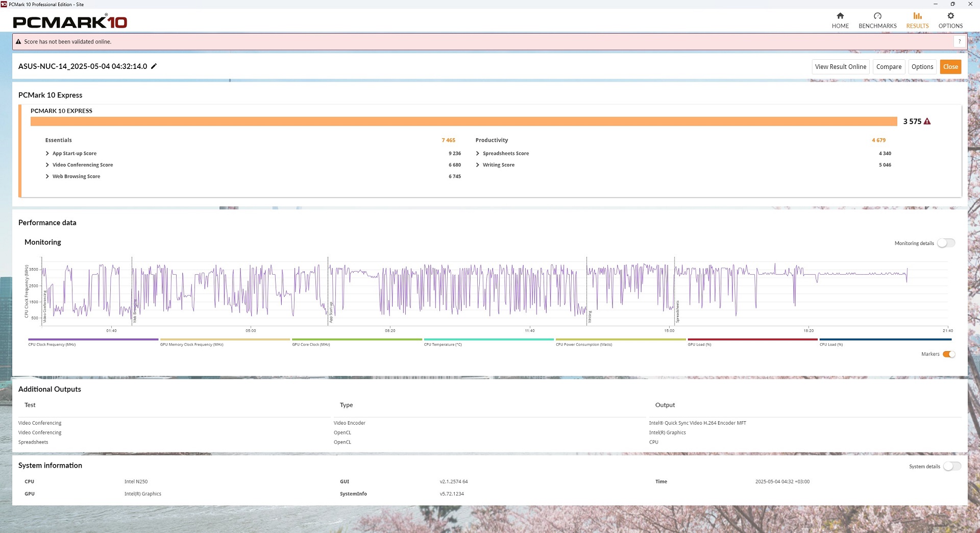Viewport: 980px width, 533px height.
Task: Click the SystemInfo version v5.72.1234
Action: [452, 494]
